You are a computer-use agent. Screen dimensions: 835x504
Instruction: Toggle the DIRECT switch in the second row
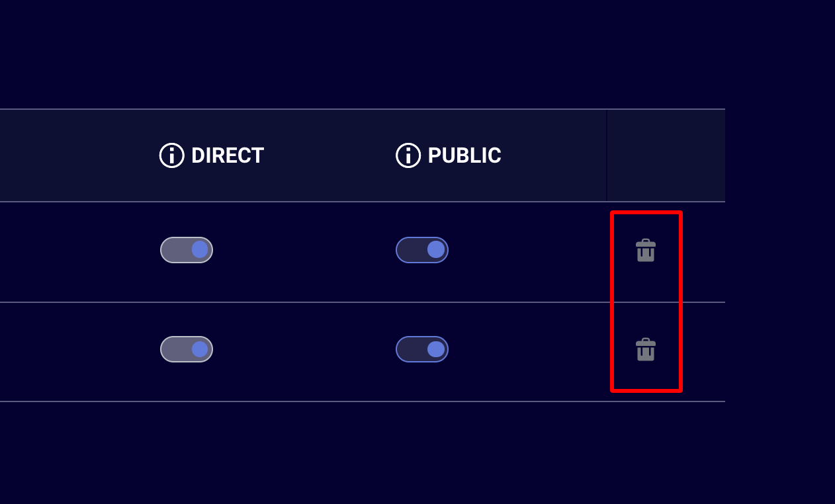click(187, 349)
